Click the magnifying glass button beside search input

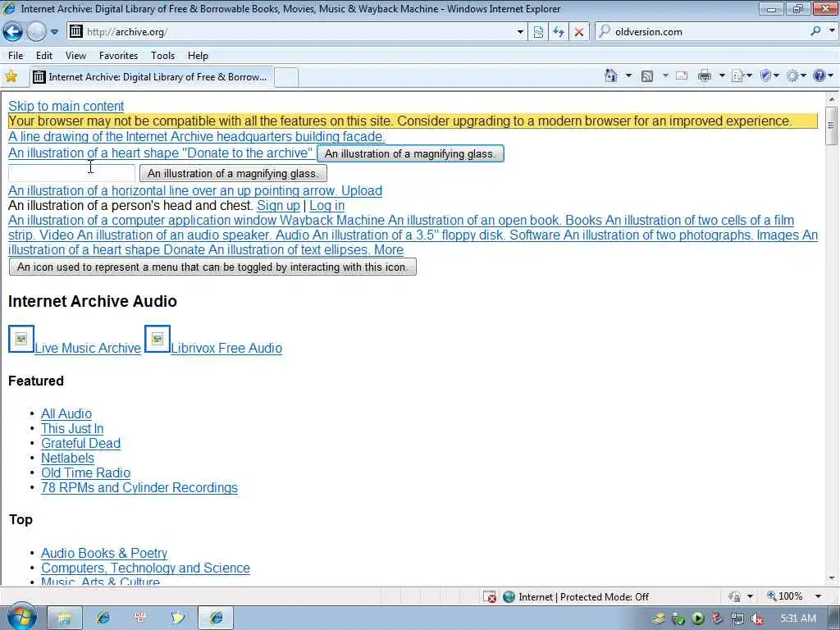[x=233, y=174]
